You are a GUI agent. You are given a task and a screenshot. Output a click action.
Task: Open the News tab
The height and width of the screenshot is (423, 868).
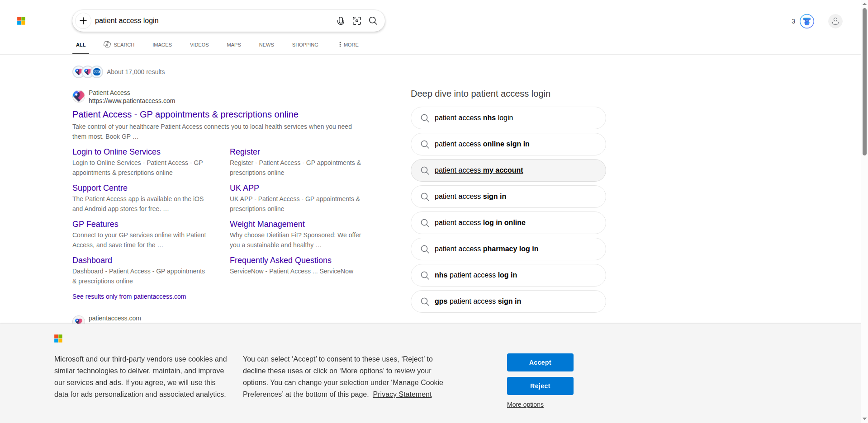[x=266, y=45]
